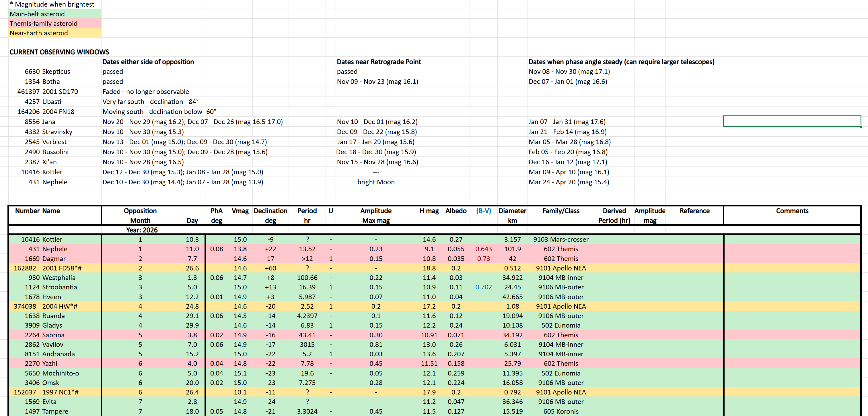Viewport: 868px width, 416px height.
Task: Select the 'bright Moon' cell in Nephele row
Action: [376, 182]
